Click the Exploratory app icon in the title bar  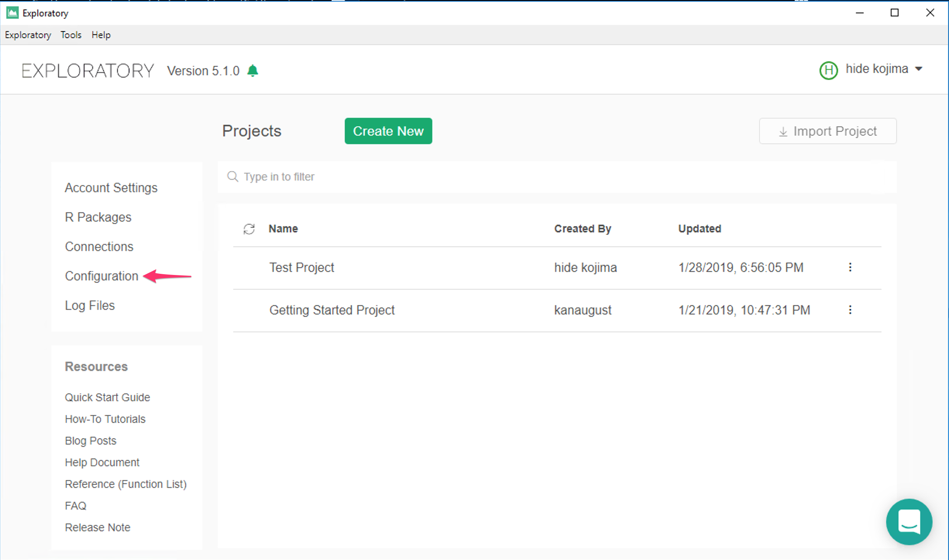pyautogui.click(x=12, y=13)
